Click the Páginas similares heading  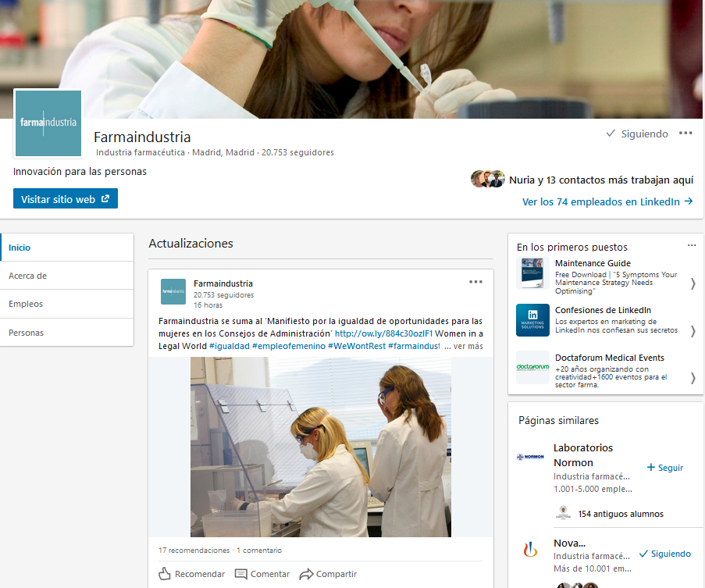pos(558,420)
